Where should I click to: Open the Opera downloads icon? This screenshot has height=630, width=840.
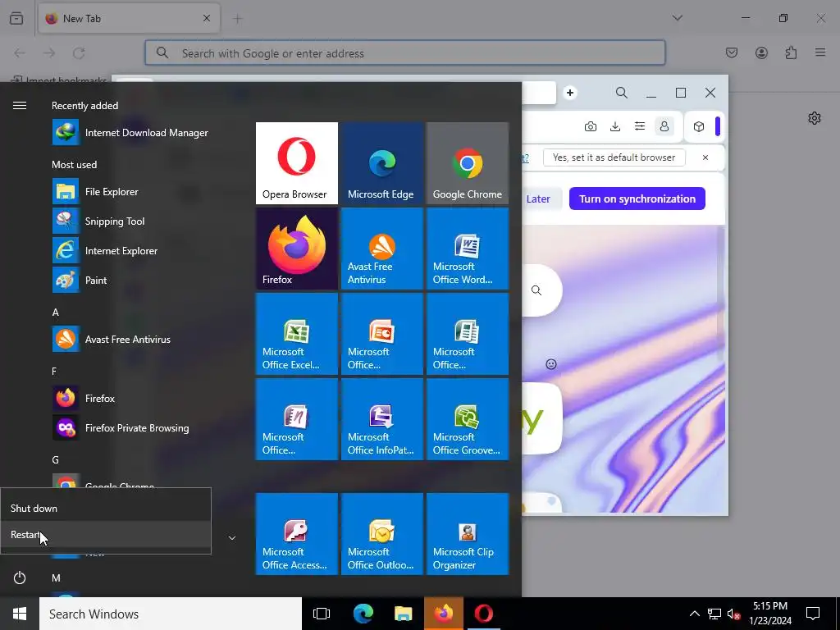pos(615,126)
